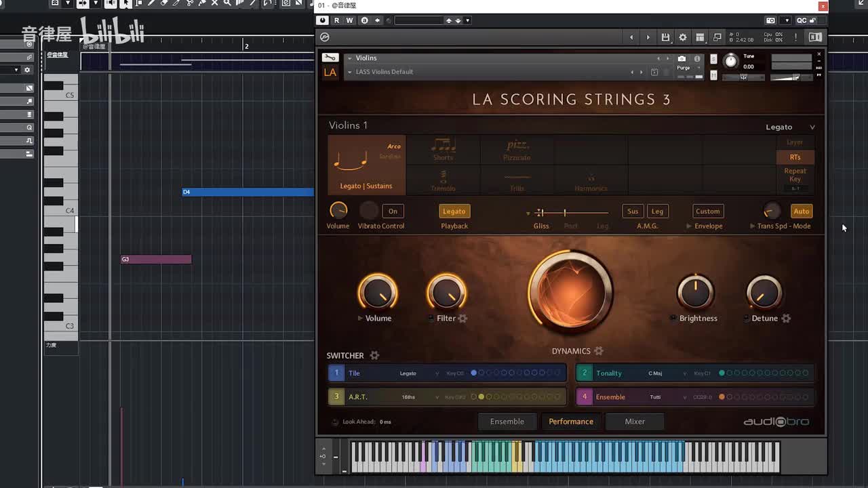Enable the R read automation button
This screenshot has width=868, height=488.
click(x=337, y=20)
